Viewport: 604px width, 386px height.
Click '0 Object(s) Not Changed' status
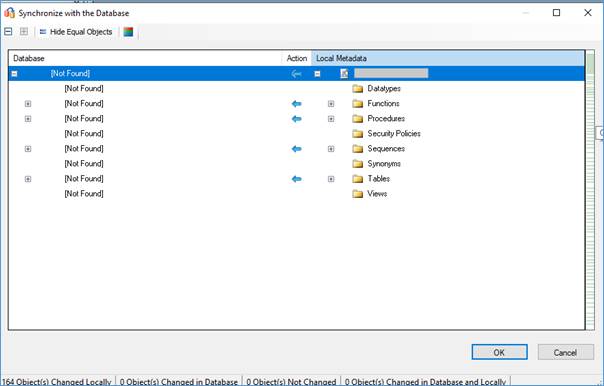coord(291,382)
